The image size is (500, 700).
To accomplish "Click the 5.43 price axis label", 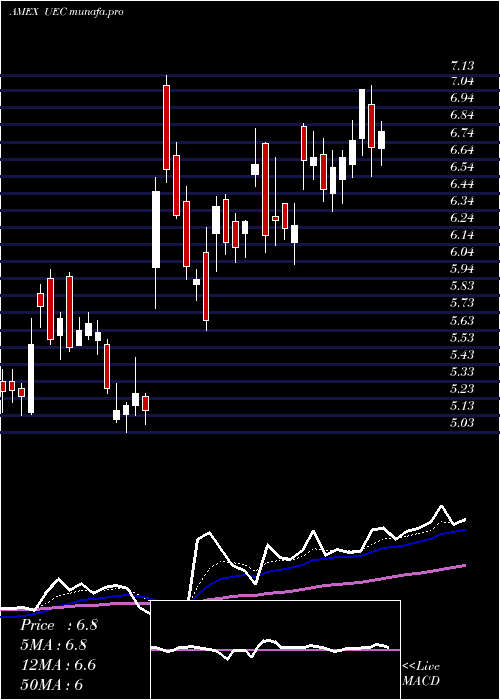I will [x=462, y=354].
